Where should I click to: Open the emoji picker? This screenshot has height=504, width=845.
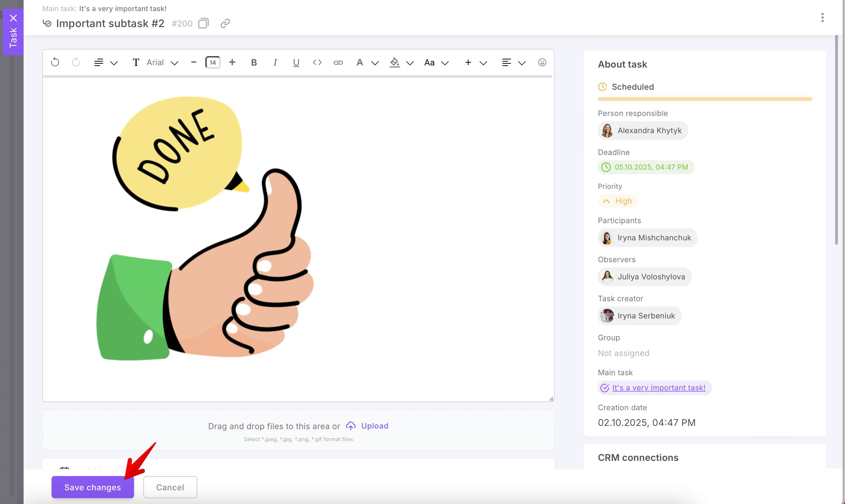click(x=542, y=63)
